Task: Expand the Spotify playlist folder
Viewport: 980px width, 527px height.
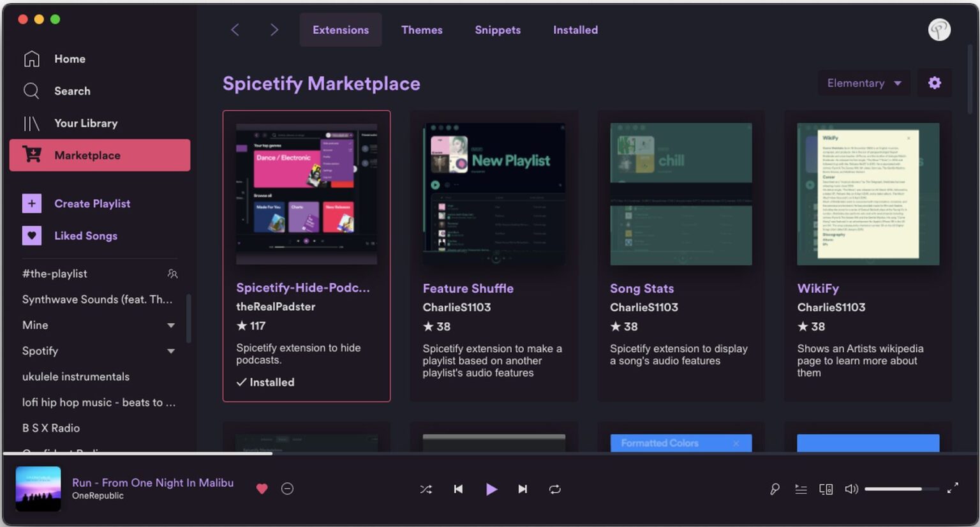Action: pos(171,351)
